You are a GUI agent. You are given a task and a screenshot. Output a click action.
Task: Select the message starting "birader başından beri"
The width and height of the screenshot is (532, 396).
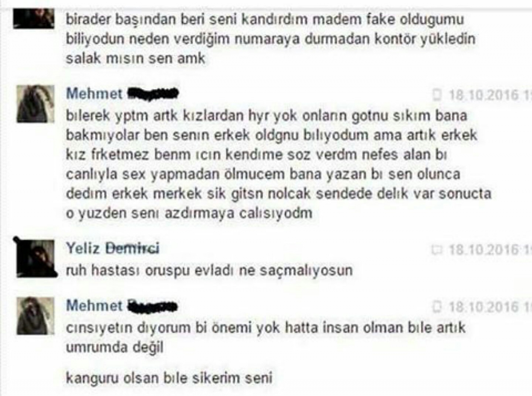[x=271, y=39]
